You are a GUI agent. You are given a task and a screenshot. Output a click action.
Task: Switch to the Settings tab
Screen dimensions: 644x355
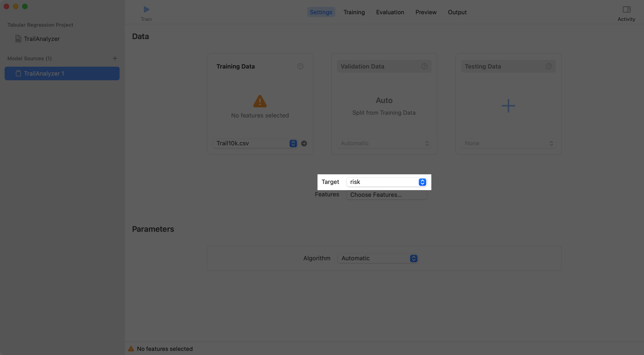point(321,12)
